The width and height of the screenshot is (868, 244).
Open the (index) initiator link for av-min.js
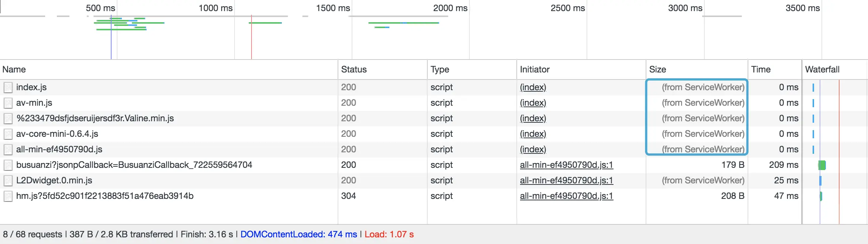pyautogui.click(x=533, y=103)
